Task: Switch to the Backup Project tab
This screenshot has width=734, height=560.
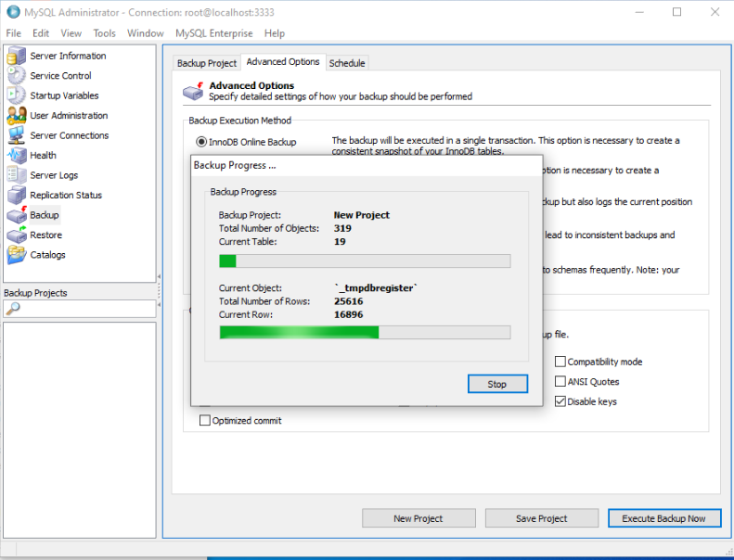Action: pos(207,63)
